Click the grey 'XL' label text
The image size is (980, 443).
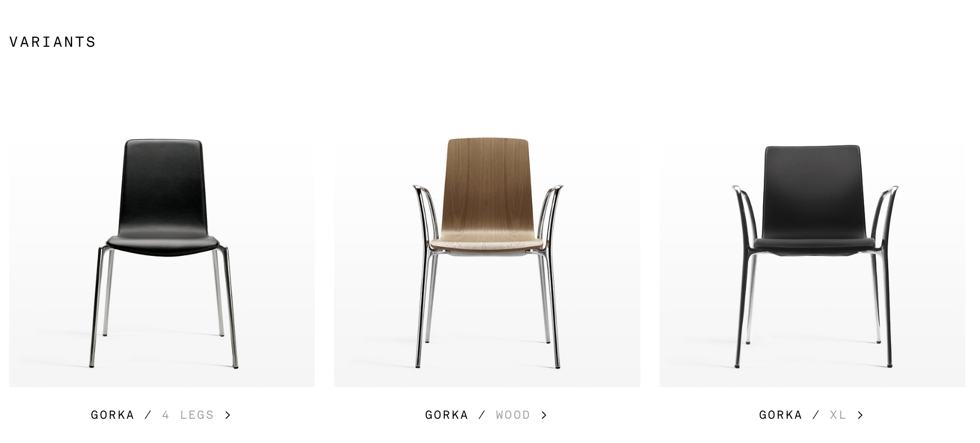pos(838,415)
